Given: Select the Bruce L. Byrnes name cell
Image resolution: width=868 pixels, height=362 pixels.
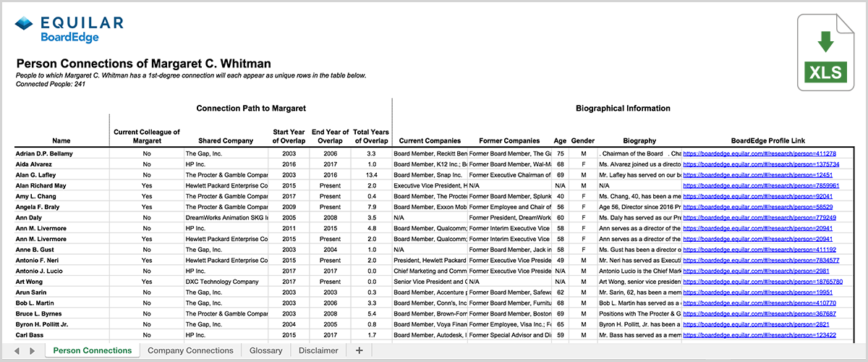Looking at the screenshot, I should point(61,313).
